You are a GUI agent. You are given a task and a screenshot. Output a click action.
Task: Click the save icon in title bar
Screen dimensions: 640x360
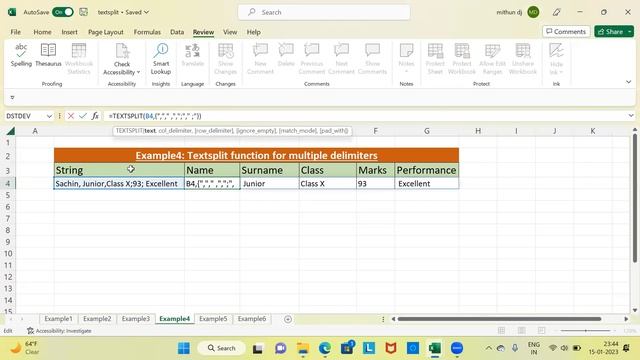coord(84,12)
